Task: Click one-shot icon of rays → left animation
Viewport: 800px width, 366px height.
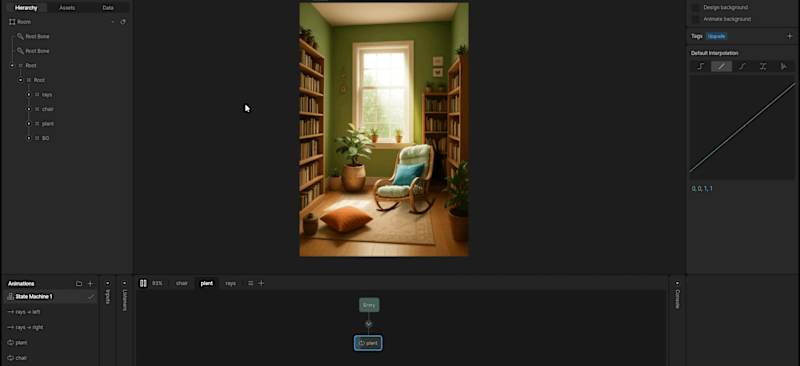Action: pos(11,312)
